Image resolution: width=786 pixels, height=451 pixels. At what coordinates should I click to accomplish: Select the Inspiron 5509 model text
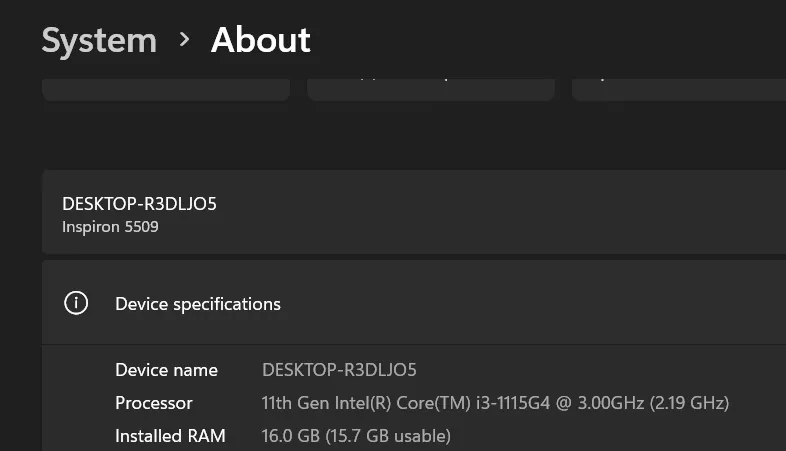point(110,227)
